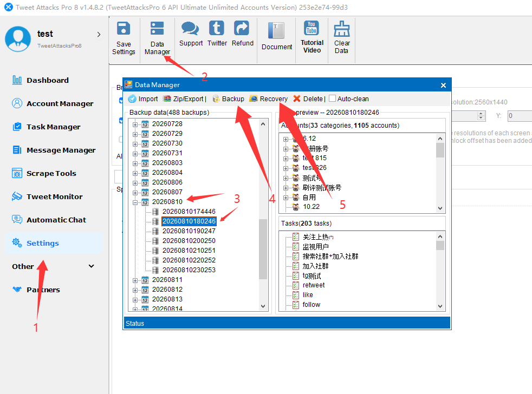Click backup list scrollbar down arrow
The width and height of the screenshot is (532, 394).
(263, 306)
